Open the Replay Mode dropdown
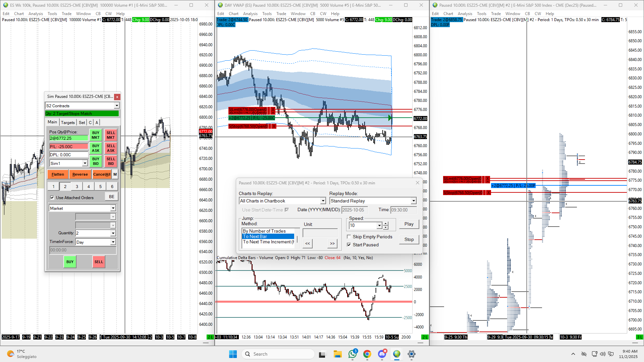 coord(413,201)
